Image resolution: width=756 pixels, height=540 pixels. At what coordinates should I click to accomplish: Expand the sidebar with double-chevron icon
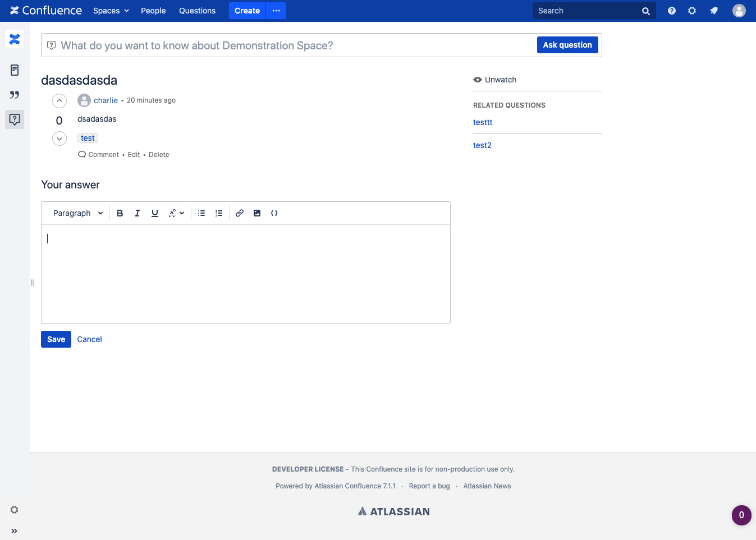(15, 531)
